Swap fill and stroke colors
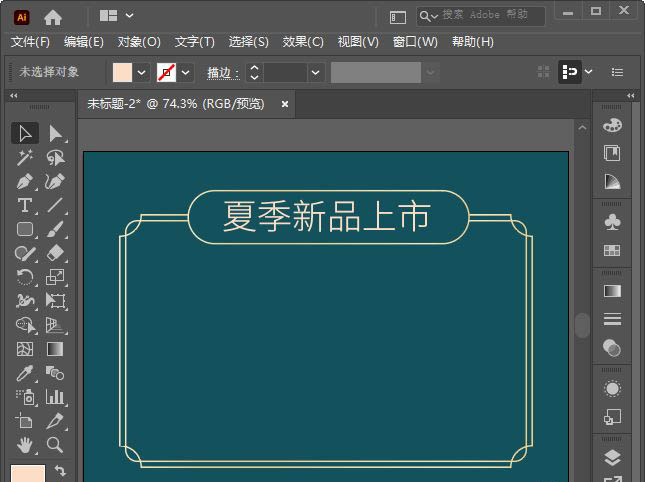The height and width of the screenshot is (482, 645). point(60,470)
